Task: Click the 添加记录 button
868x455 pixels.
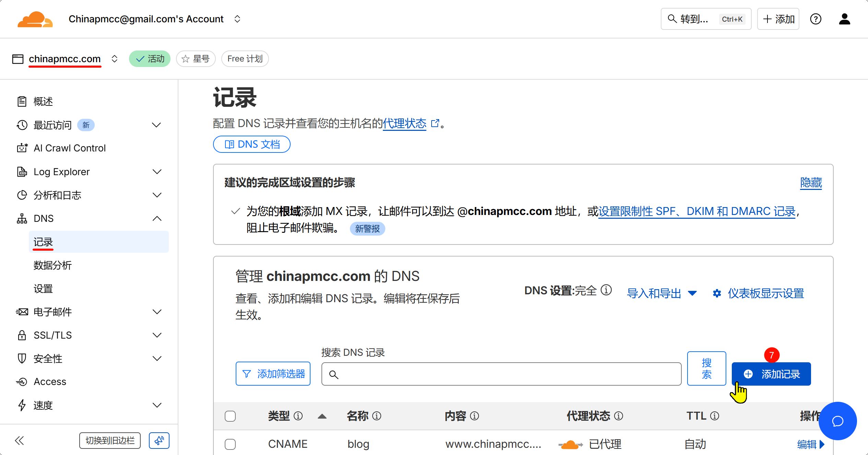Action: coord(771,374)
